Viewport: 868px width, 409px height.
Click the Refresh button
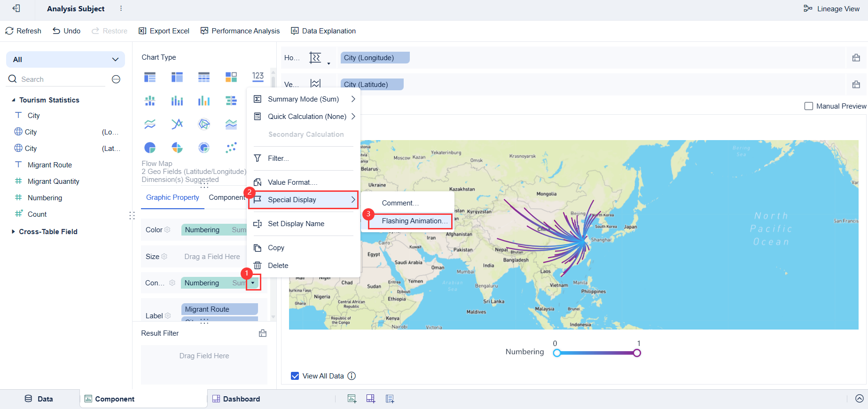[23, 31]
